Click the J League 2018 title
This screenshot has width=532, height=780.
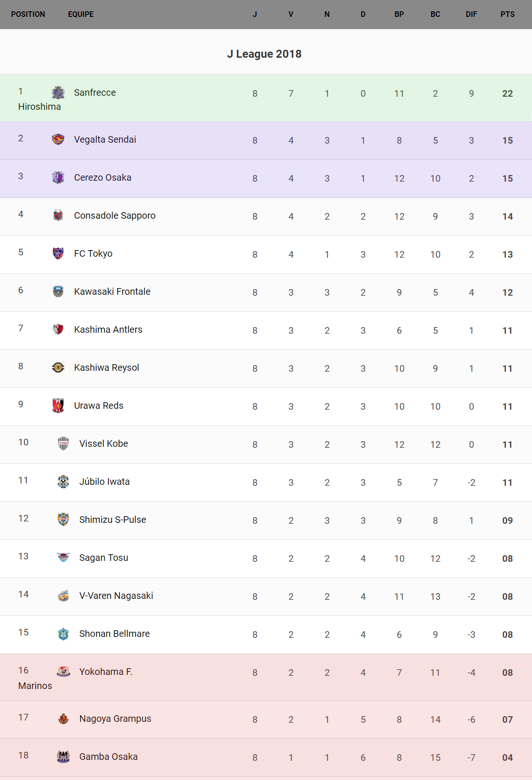[264, 54]
